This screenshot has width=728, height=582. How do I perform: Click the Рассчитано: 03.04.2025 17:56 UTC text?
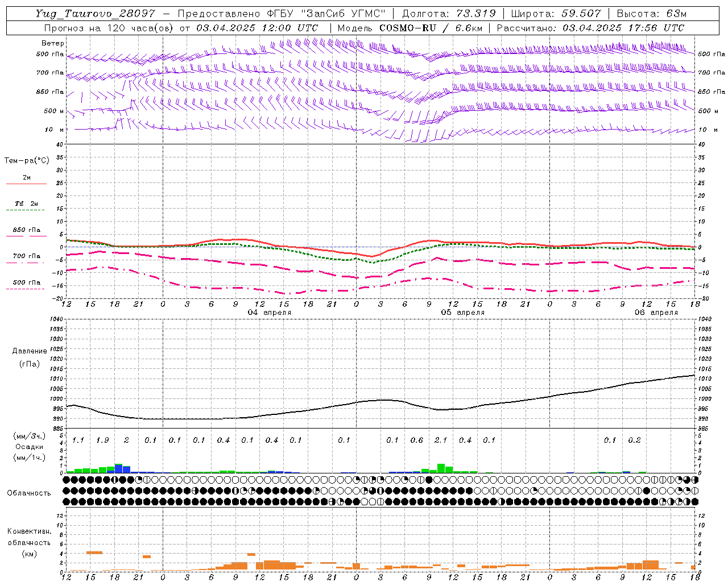(x=590, y=28)
